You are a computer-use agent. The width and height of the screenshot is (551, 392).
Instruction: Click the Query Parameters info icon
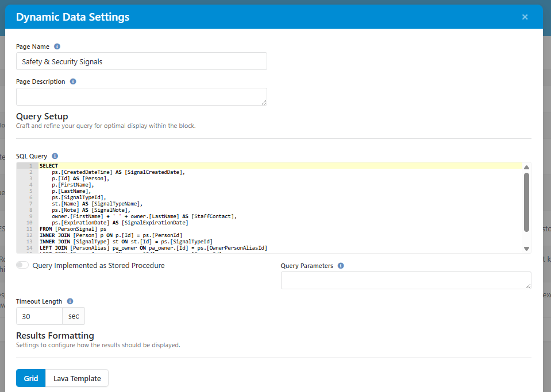tap(341, 266)
